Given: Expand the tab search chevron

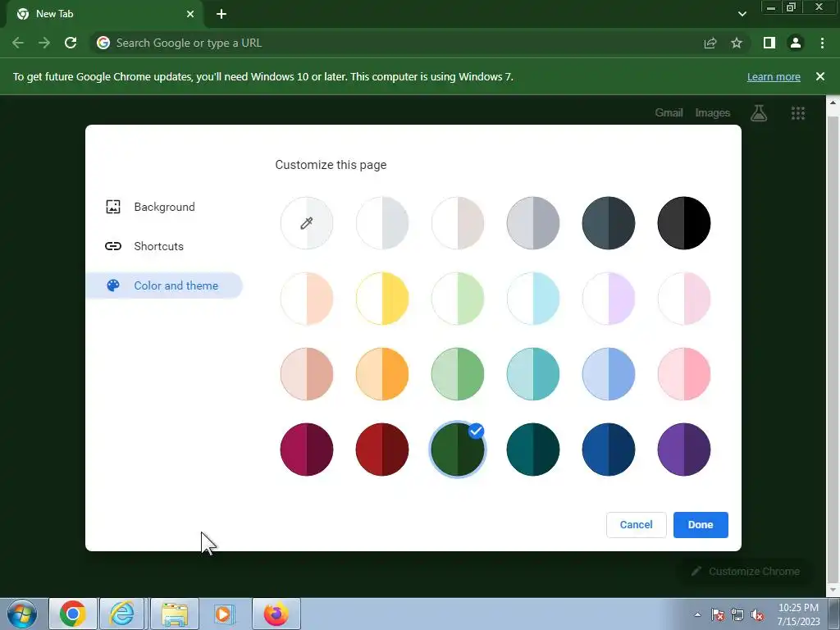Looking at the screenshot, I should (742, 14).
